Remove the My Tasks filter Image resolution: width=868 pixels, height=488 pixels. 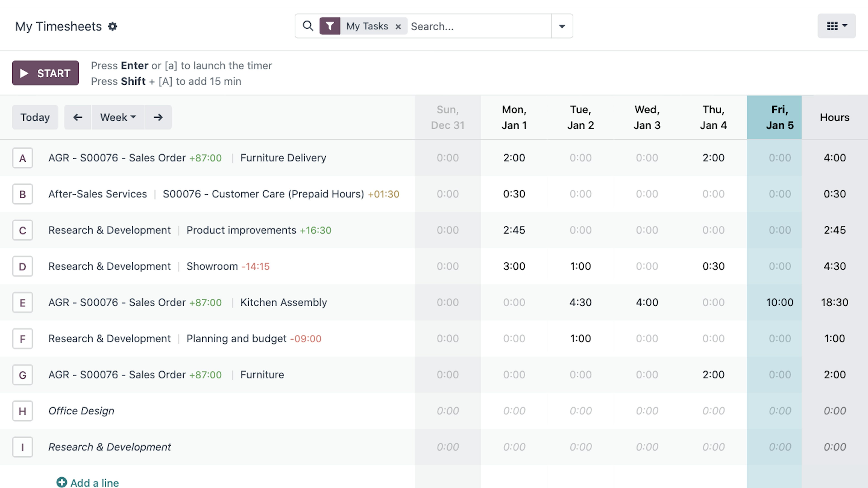tap(398, 27)
